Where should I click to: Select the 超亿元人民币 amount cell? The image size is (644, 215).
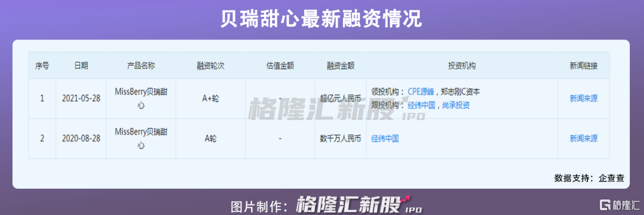[x=340, y=99]
